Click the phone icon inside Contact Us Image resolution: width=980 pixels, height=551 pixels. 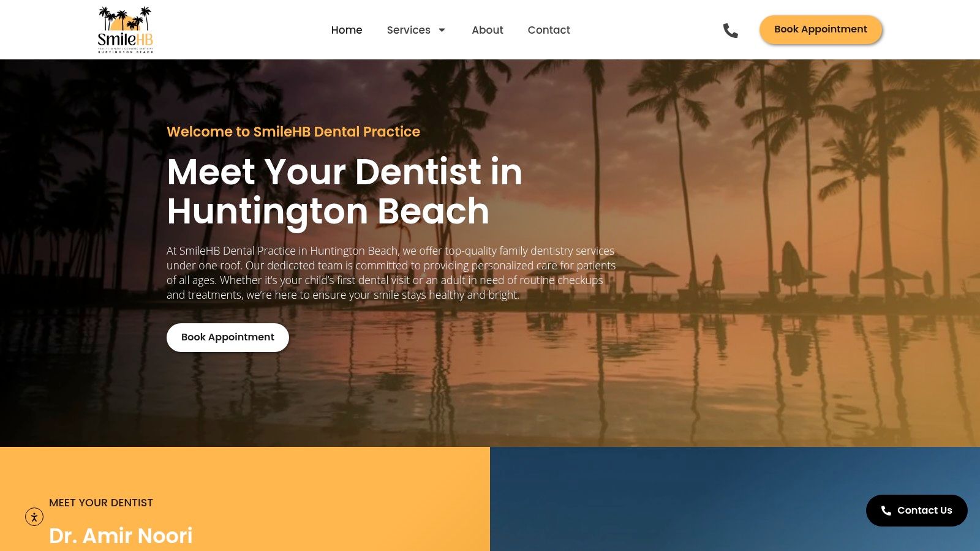(x=886, y=511)
